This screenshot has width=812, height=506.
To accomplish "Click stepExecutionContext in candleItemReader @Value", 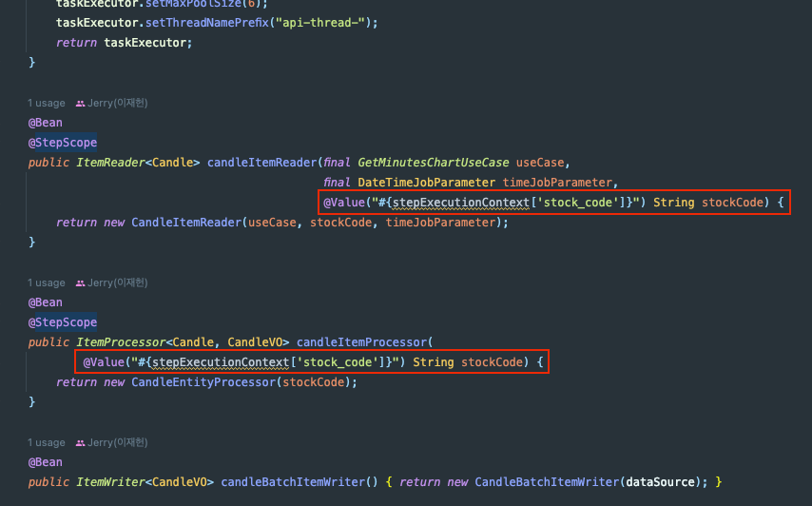I will point(461,203).
